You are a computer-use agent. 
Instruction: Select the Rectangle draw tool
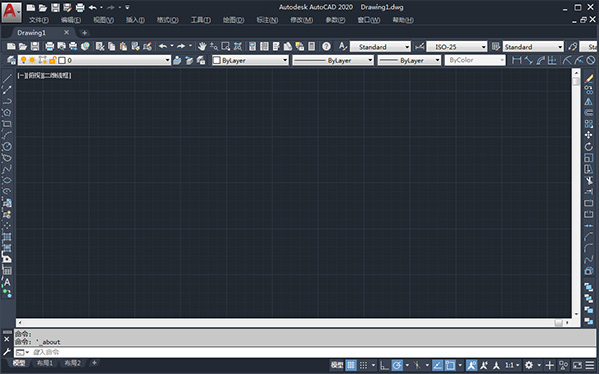7,124
